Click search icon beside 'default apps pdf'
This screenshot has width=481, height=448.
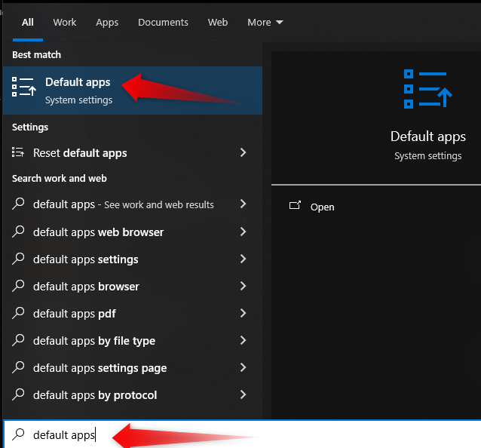point(18,313)
